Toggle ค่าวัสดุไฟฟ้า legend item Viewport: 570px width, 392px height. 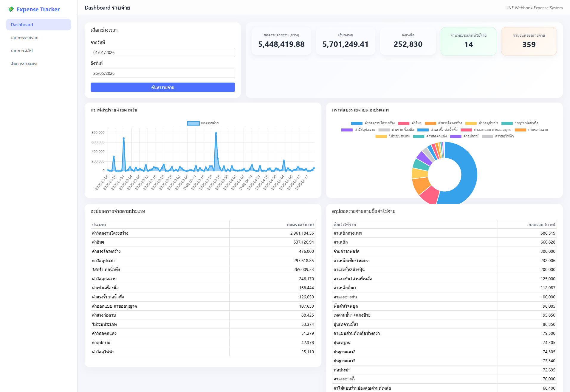coord(498,136)
